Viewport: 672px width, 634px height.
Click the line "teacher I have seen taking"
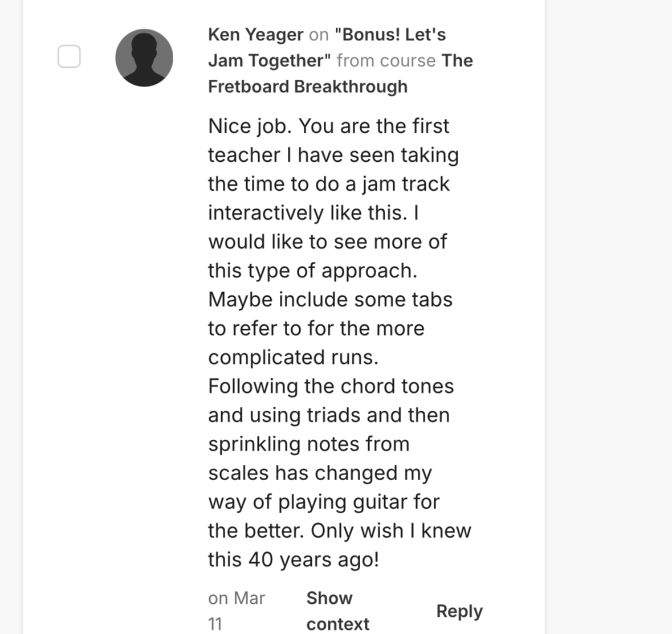click(x=333, y=155)
